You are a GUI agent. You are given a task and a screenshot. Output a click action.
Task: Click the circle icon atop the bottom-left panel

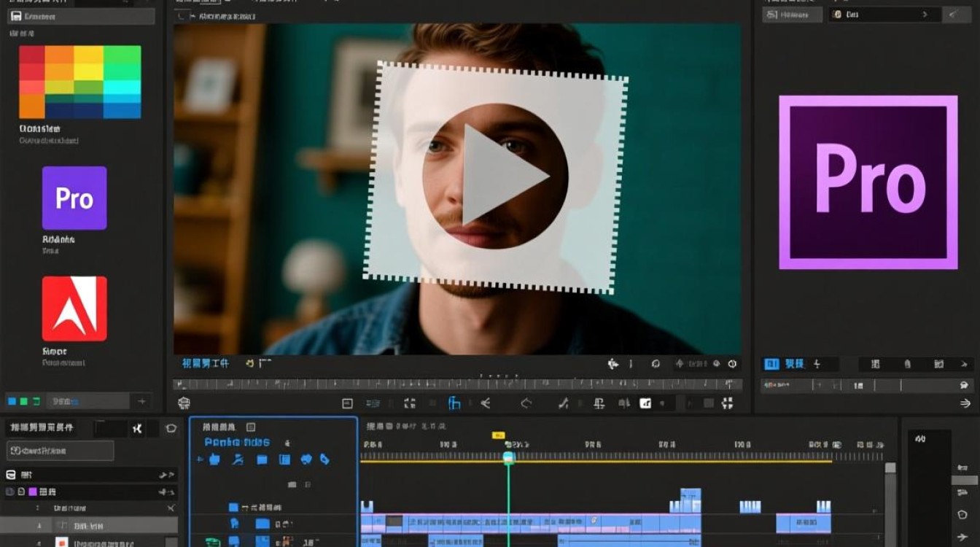[171, 429]
